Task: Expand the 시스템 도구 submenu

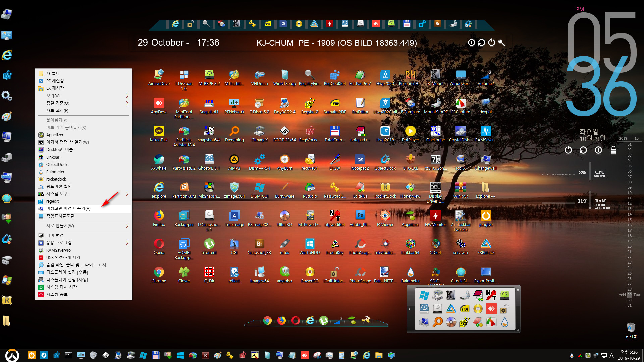Action: (127, 194)
